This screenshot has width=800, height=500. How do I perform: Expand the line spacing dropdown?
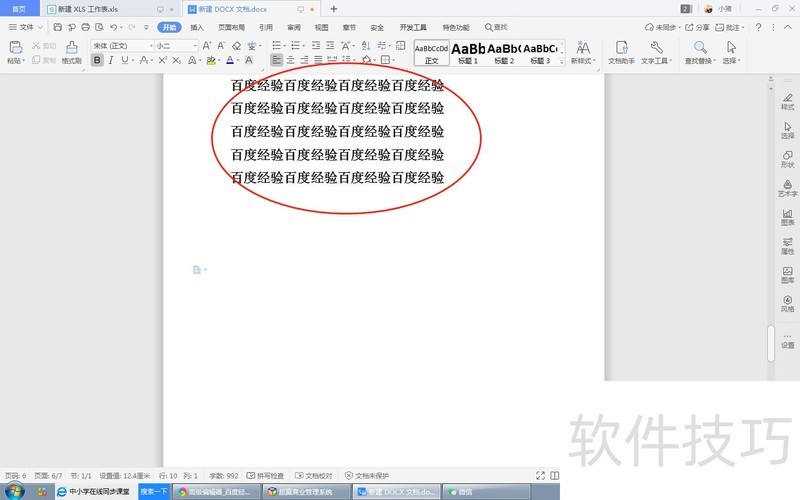(354, 60)
